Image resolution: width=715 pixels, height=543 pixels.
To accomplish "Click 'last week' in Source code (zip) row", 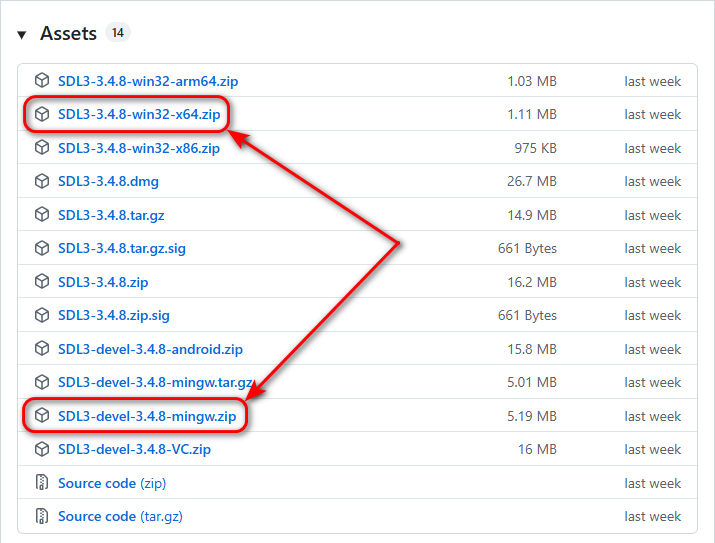I will [653, 483].
